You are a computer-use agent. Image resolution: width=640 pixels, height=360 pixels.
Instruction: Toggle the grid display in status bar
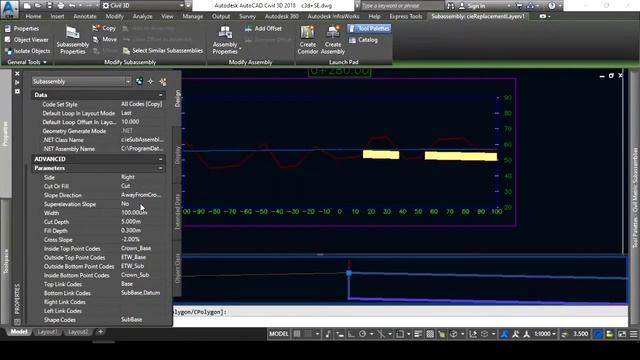pyautogui.click(x=297, y=334)
